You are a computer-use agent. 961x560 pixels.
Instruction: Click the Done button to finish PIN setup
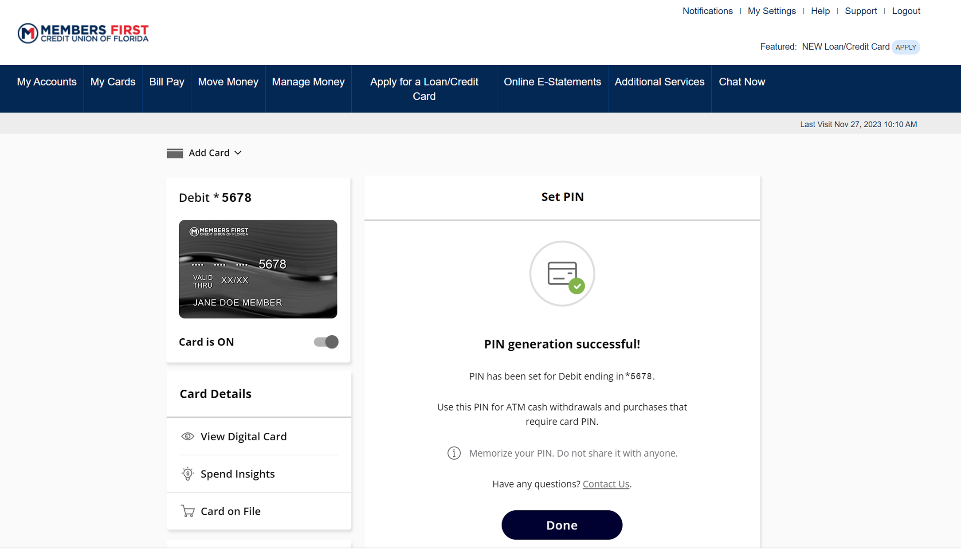pos(562,525)
